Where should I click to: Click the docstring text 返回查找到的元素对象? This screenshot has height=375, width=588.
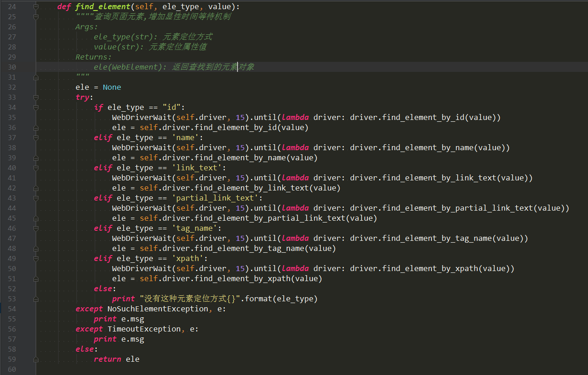[x=213, y=67]
